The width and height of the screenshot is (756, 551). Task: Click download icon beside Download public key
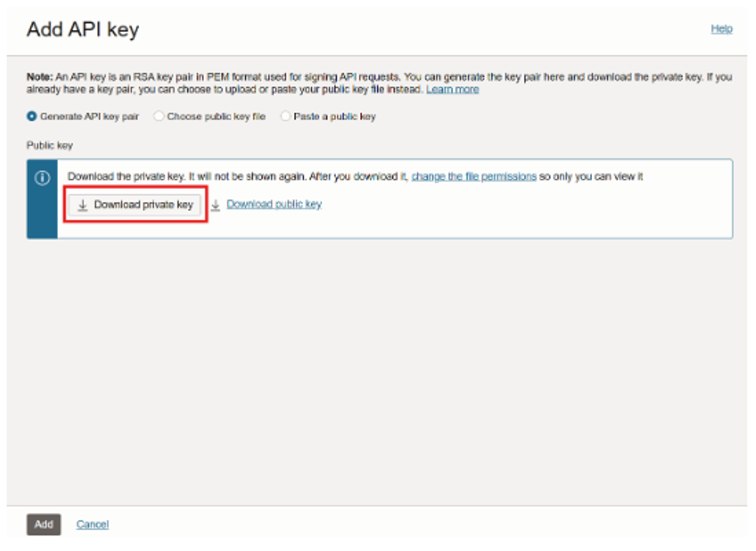coord(215,205)
